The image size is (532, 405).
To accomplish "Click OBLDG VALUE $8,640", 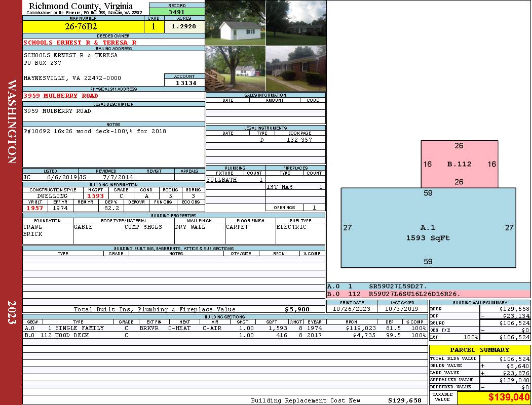I will (x=518, y=366).
